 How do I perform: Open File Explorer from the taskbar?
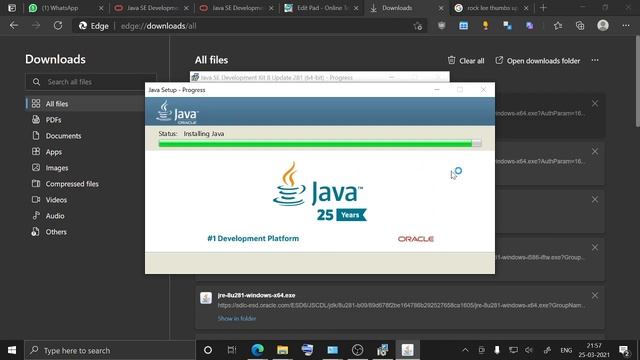click(x=282, y=350)
